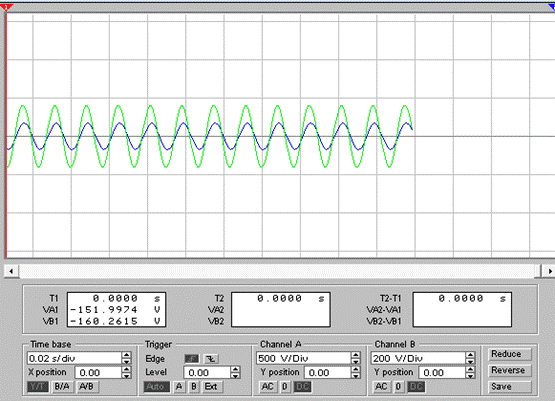Increase Channel A scale with up arrow
The height and width of the screenshot is (401, 555).
click(x=356, y=355)
